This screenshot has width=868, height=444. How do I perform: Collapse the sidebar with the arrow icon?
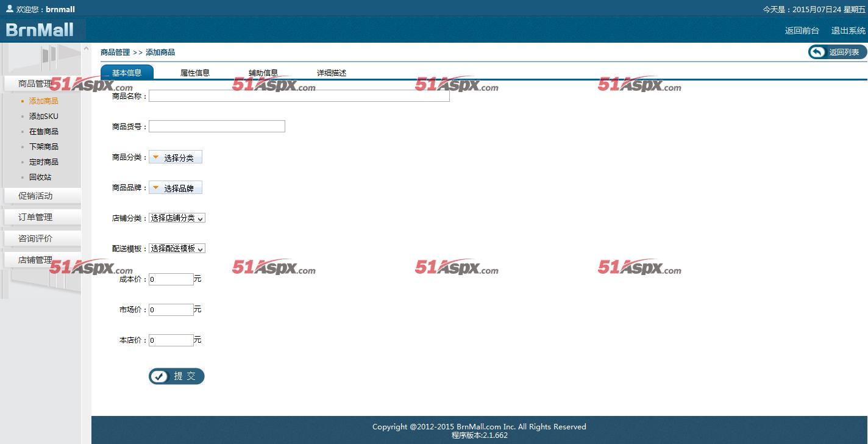click(x=87, y=48)
